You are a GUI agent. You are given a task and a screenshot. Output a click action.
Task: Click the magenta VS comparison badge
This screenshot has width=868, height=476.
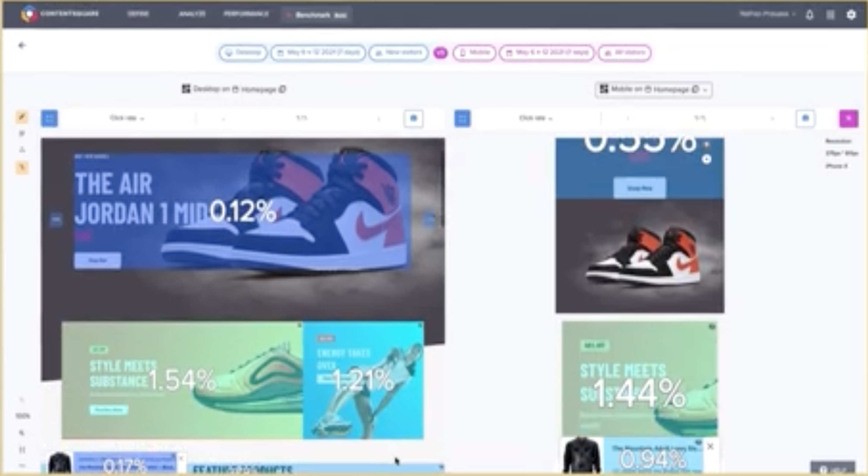click(x=440, y=53)
